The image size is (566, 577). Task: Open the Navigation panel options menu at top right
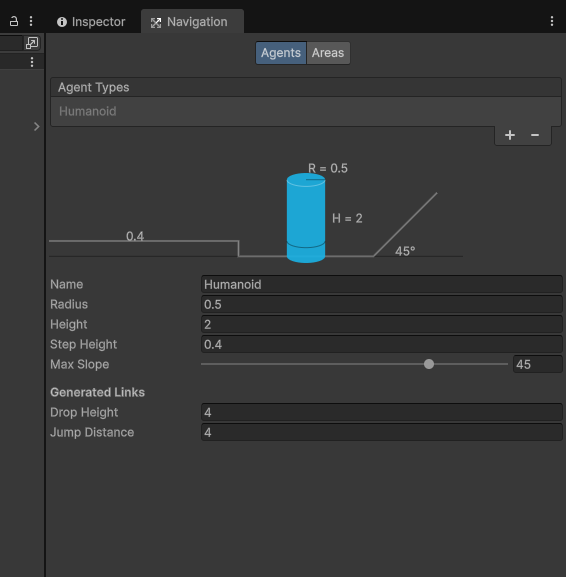(x=552, y=21)
